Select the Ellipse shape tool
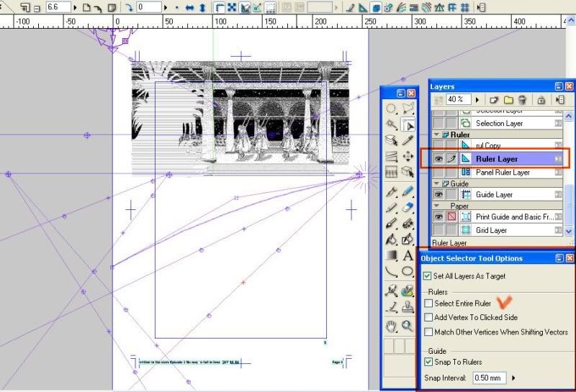Viewport: 576px width, 392px height. [x=408, y=272]
